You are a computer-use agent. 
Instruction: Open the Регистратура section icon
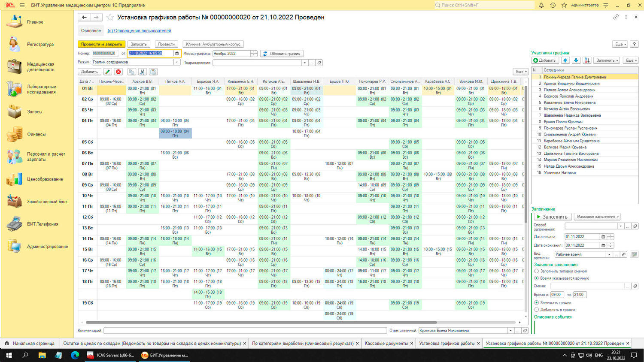15,44
